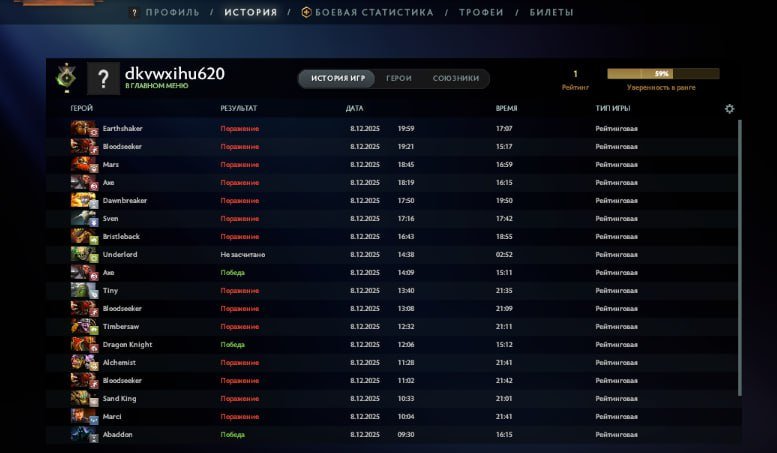The image size is (777, 453).
Task: Click the match list vertical scrollbar
Action: (740, 258)
